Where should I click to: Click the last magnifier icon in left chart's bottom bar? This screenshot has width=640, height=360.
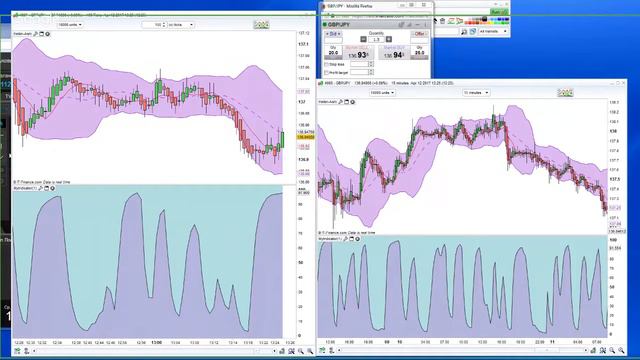pos(310,351)
